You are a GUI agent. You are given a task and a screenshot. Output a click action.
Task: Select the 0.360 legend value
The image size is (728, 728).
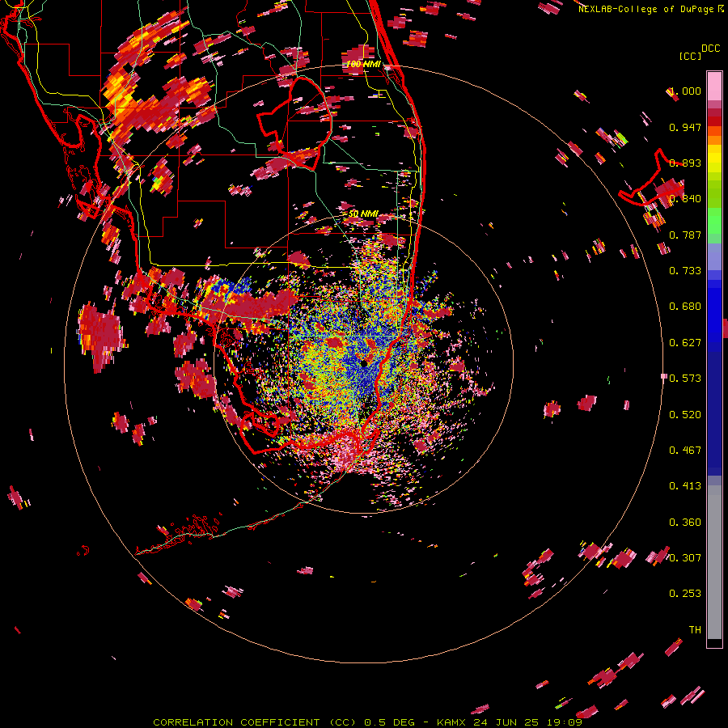pos(685,523)
